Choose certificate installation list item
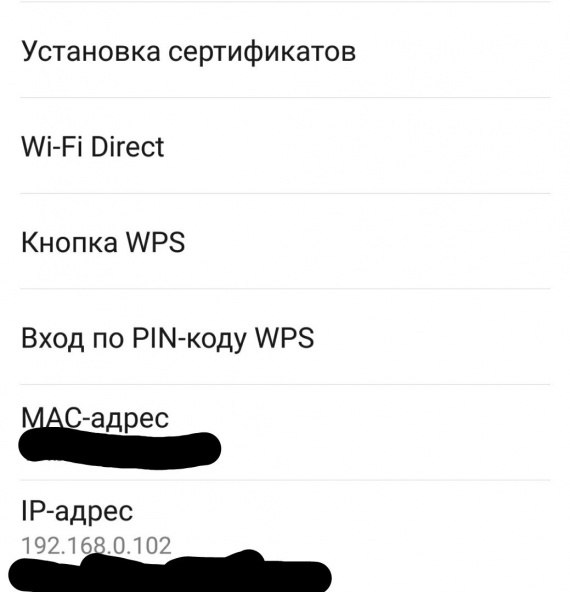The height and width of the screenshot is (592, 570). [x=285, y=50]
